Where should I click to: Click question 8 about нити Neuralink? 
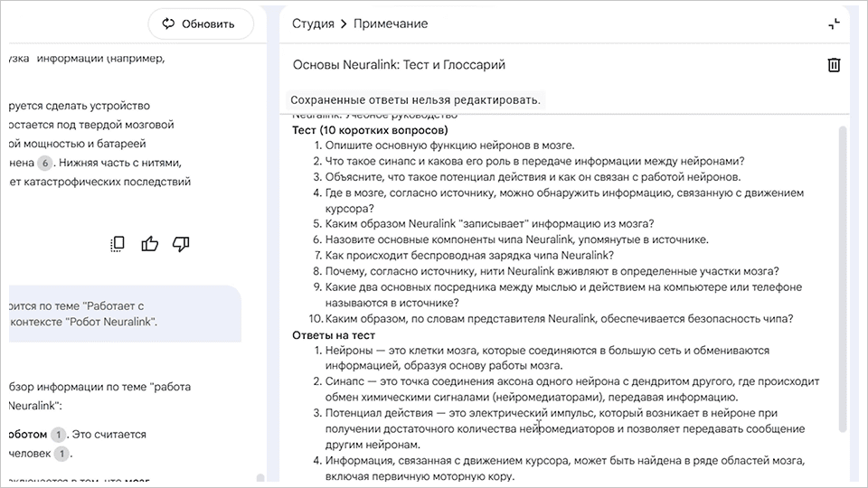tap(552, 271)
